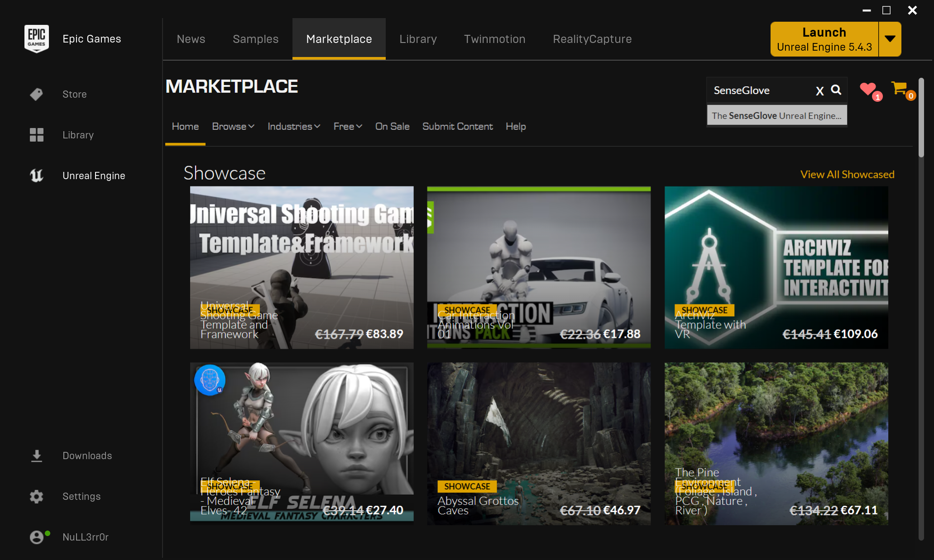Select the SenseGlove Unreal Engine suggestion

pyautogui.click(x=776, y=116)
